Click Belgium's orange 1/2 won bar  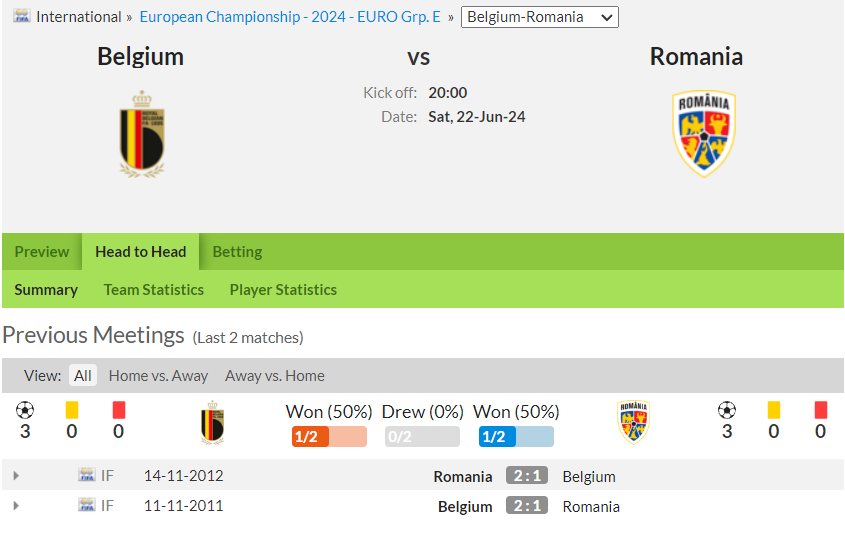329,436
